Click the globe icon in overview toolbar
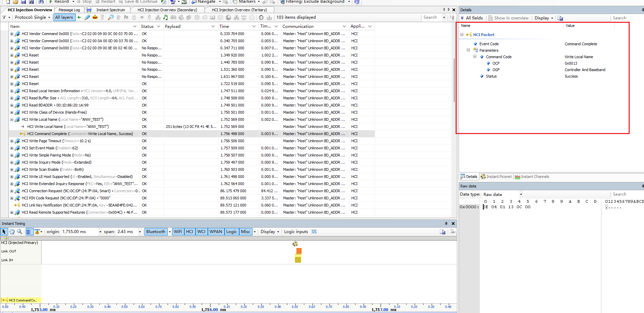The width and height of the screenshot is (644, 313). [228, 17]
